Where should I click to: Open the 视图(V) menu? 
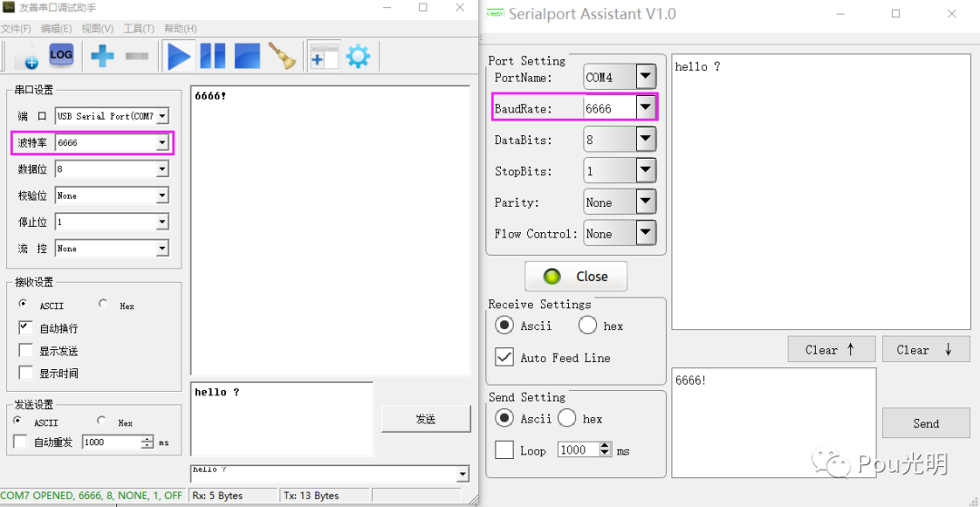tap(97, 29)
